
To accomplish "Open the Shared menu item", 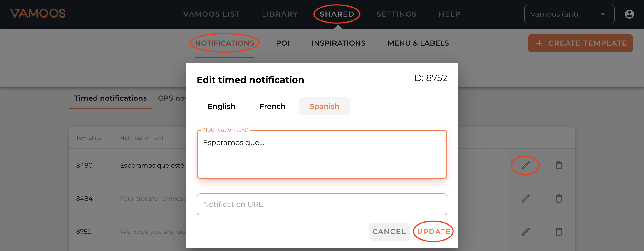I will (337, 14).
